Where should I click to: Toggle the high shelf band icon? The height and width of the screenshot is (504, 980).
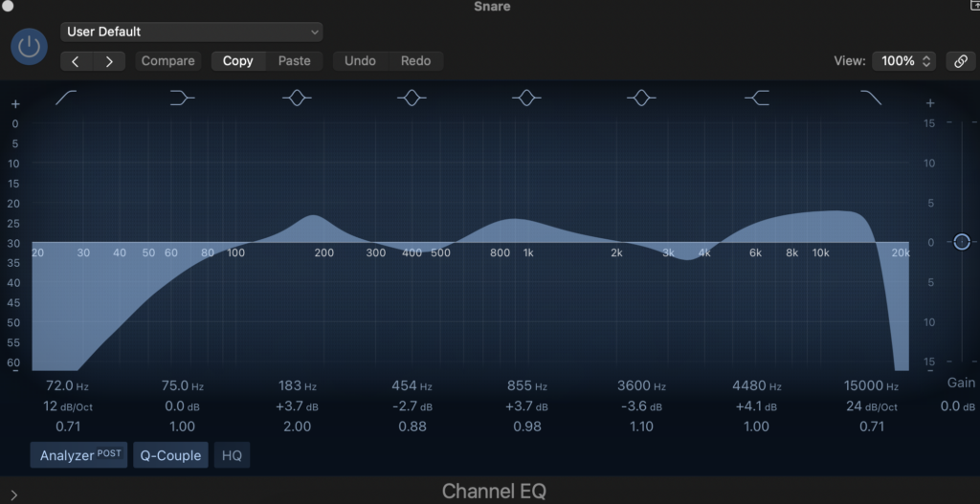coord(756,98)
